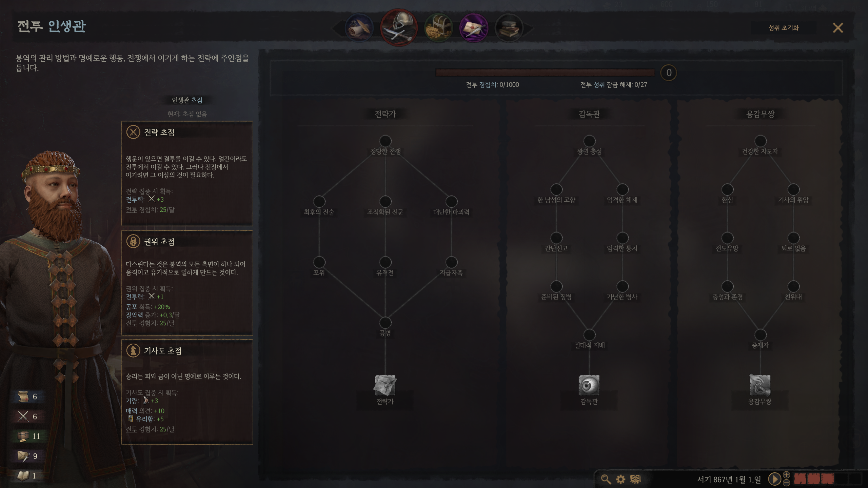This screenshot has height=488, width=868.
Task: Unlock the 왕권 충성 perk node
Action: tap(589, 141)
